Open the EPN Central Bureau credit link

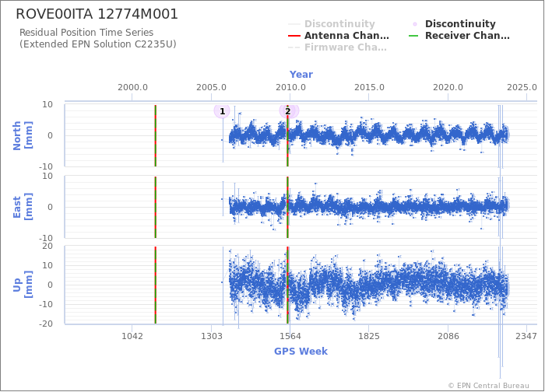coord(489,386)
